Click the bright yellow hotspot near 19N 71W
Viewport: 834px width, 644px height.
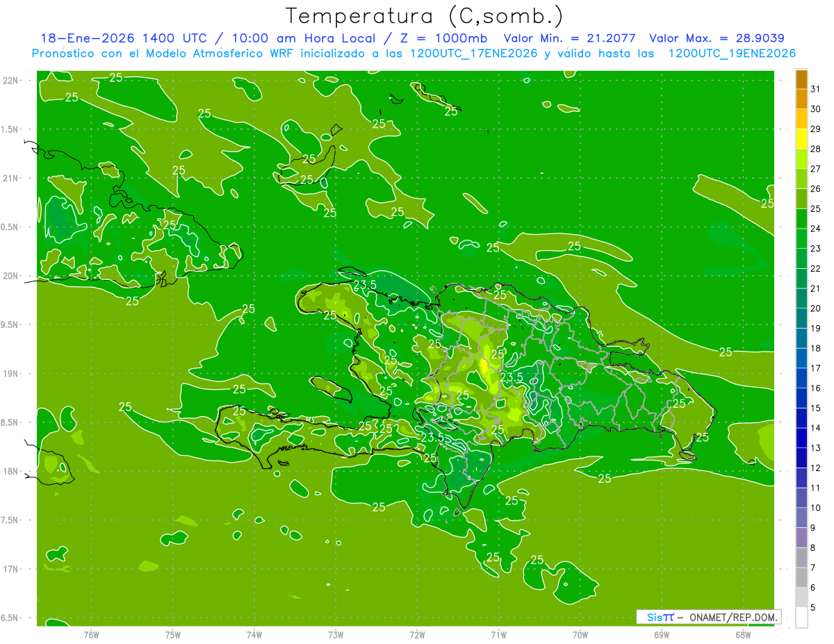coord(484,365)
